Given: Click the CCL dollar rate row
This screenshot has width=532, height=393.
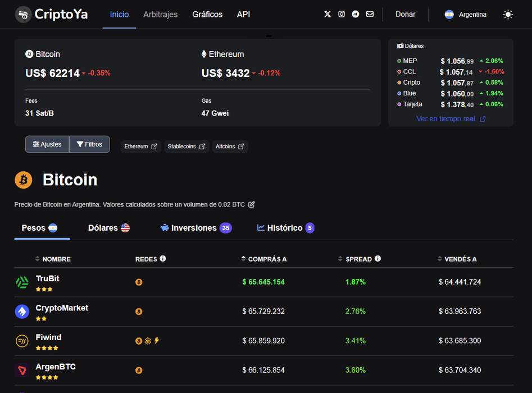Looking at the screenshot, I should (x=450, y=72).
